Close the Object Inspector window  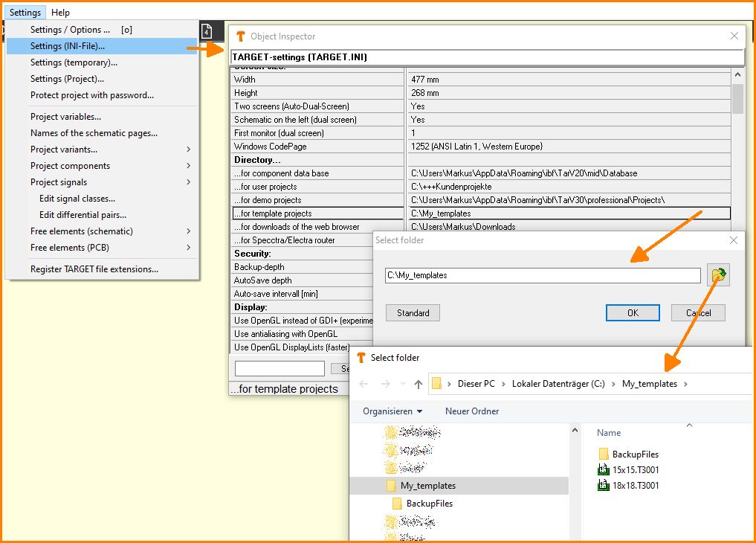coord(734,36)
